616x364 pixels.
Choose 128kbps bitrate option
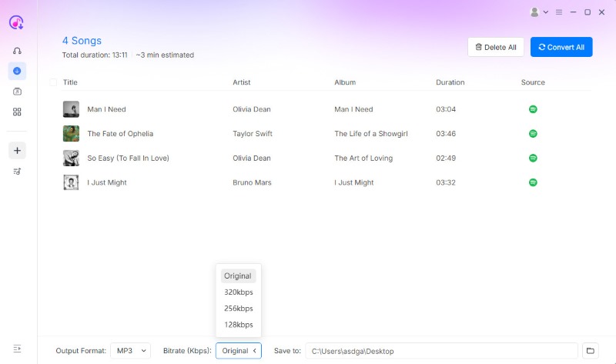pos(238,325)
